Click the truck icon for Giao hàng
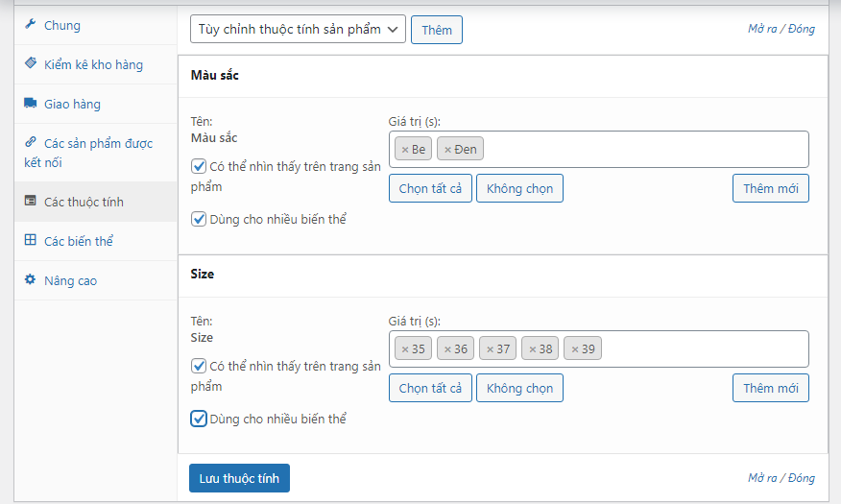841x504 pixels. coord(30,104)
